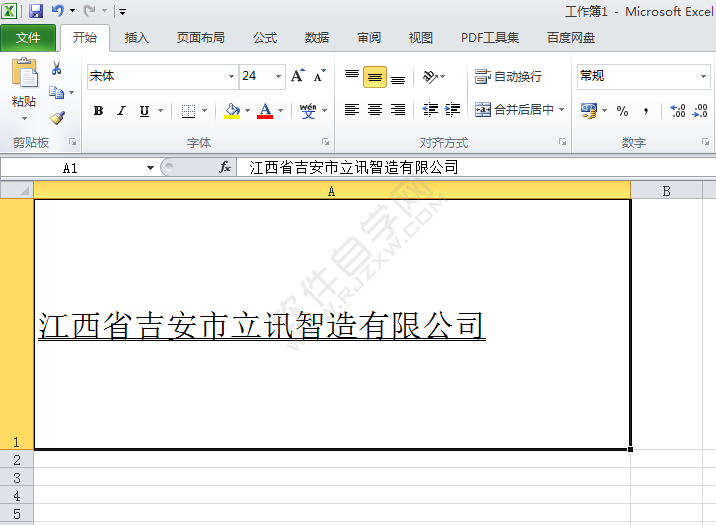Customize quick access toolbar dropdown
Viewport: 716px width, 525px height.
coord(122,11)
